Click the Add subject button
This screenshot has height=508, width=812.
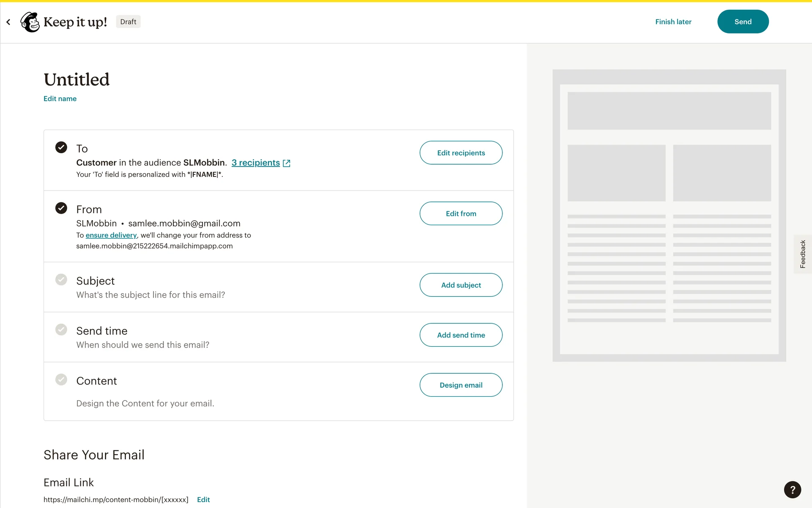click(x=461, y=285)
